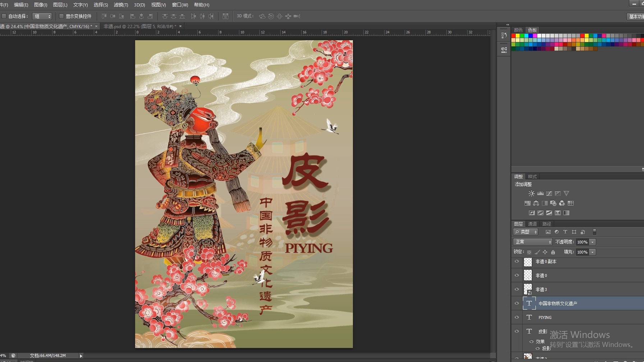Add a Color Lookup adjustment (grid icon)

pos(570,203)
